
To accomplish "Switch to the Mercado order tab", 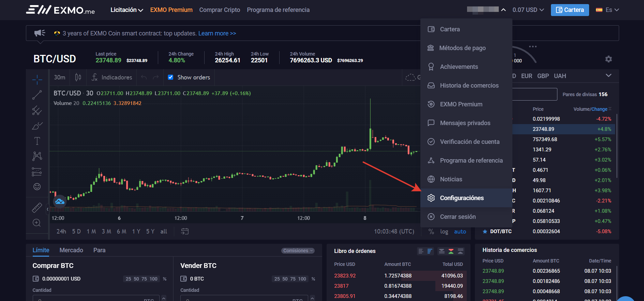I will (71, 250).
